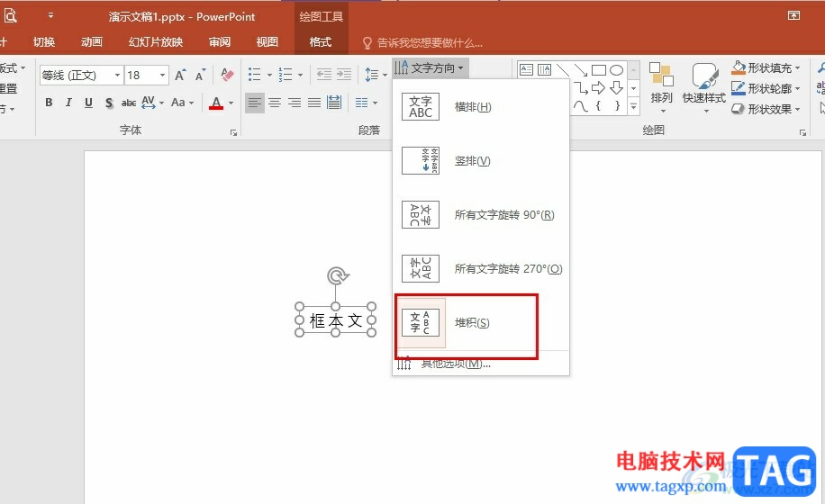Click inside the 框本文 text box
This screenshot has height=504, width=825.
click(x=336, y=320)
